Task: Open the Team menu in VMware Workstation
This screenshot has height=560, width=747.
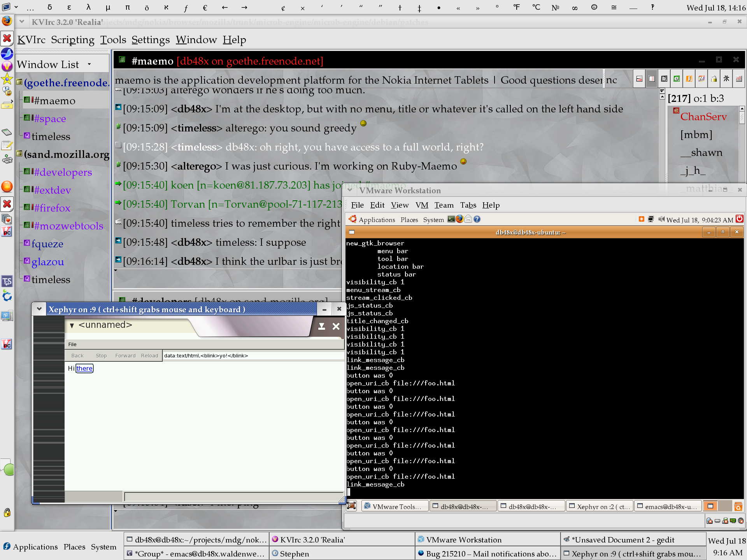Action: pos(444,205)
